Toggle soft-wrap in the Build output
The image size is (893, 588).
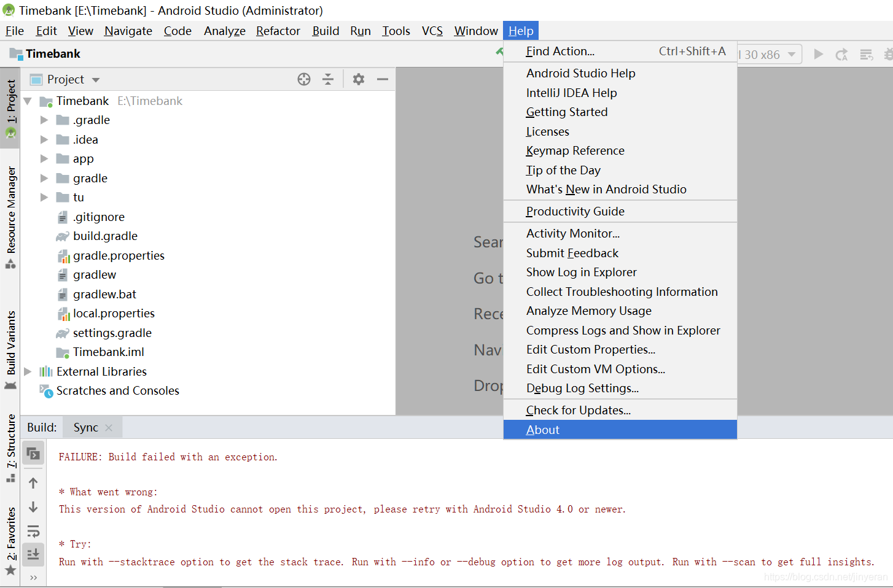point(33,531)
